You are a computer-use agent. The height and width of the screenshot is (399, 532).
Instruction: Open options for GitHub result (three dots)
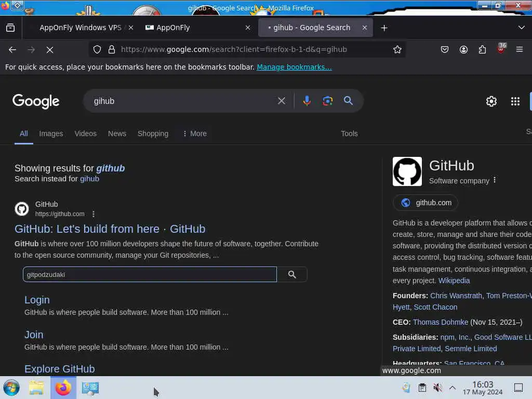[x=94, y=214]
